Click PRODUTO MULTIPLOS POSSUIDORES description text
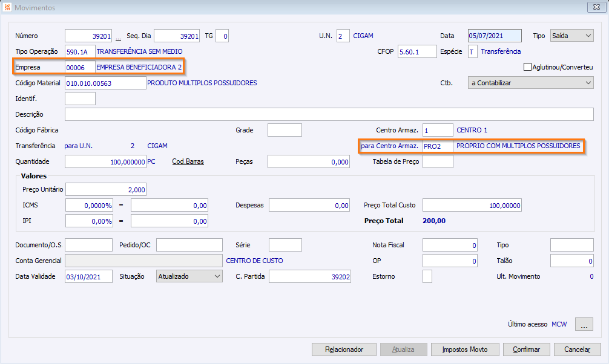This screenshot has height=364, width=609. [x=202, y=83]
